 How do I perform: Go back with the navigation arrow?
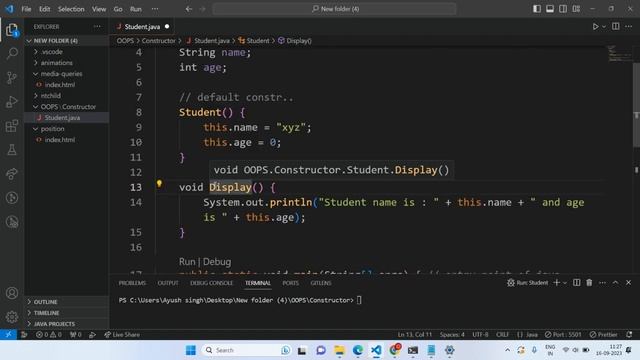(189, 9)
